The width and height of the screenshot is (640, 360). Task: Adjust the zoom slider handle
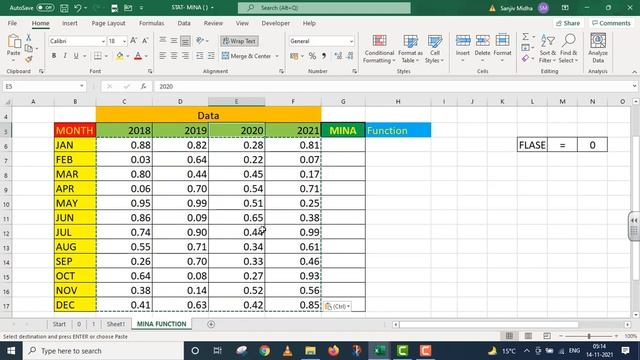[x=589, y=336]
